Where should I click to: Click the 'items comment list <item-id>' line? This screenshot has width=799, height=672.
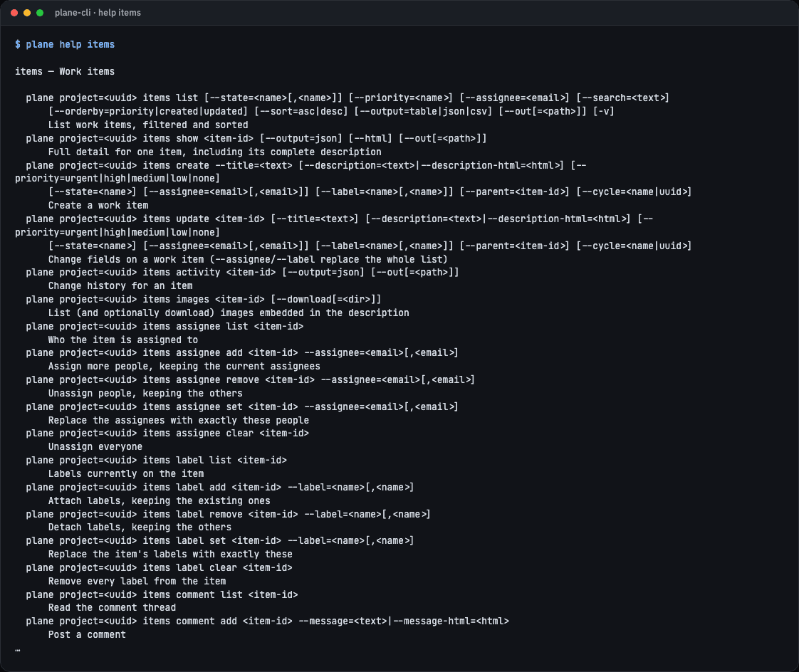click(x=162, y=594)
